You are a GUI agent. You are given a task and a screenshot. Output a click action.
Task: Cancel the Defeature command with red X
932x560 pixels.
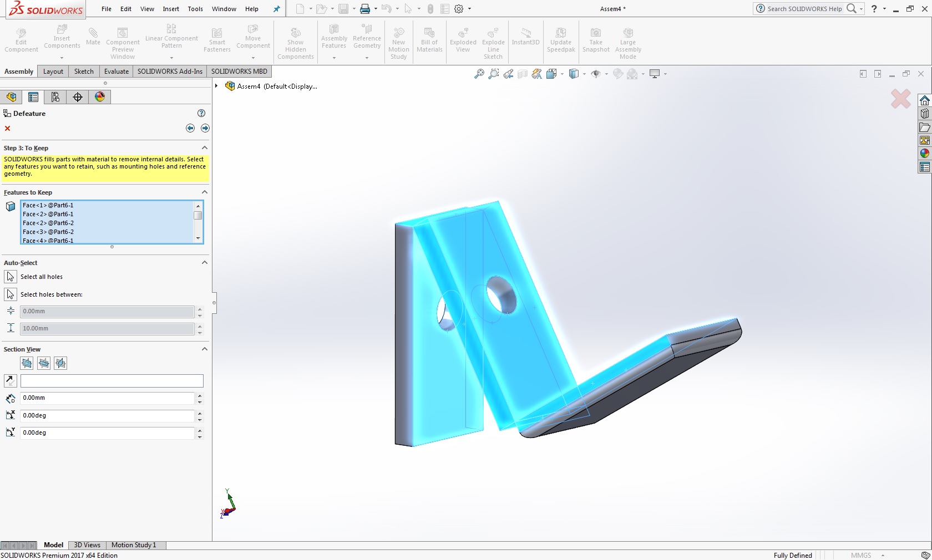point(8,128)
